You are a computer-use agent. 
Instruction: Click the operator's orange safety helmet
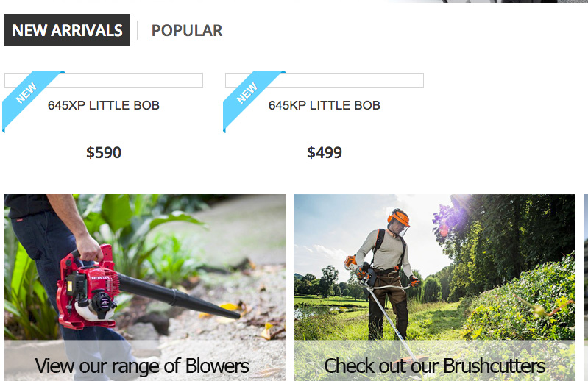coord(398,217)
